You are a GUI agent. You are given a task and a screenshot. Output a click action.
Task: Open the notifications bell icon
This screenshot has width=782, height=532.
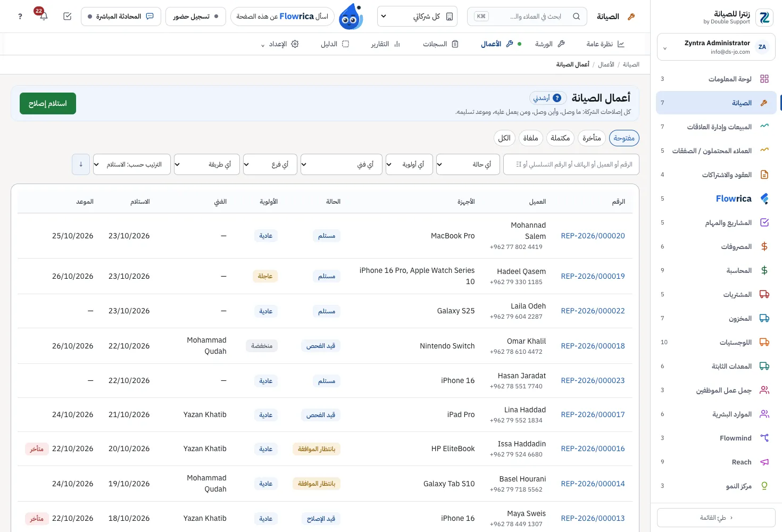tap(44, 16)
